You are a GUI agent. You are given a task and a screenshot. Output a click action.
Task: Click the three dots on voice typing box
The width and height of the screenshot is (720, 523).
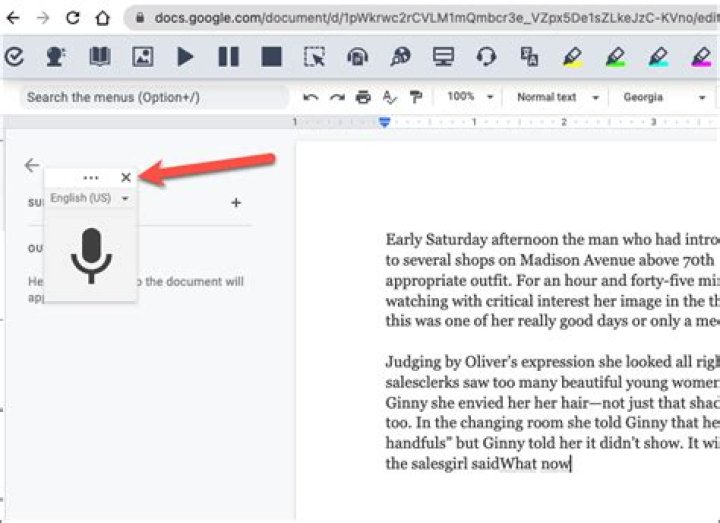[91, 178]
